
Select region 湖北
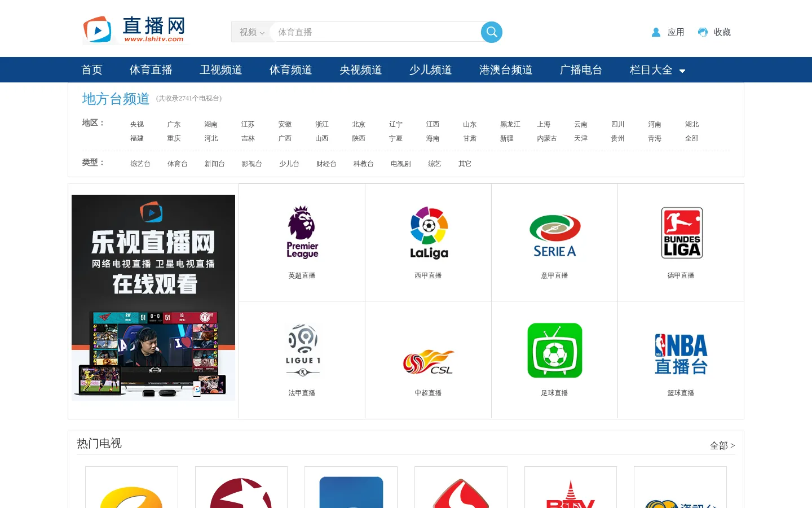[x=692, y=124]
